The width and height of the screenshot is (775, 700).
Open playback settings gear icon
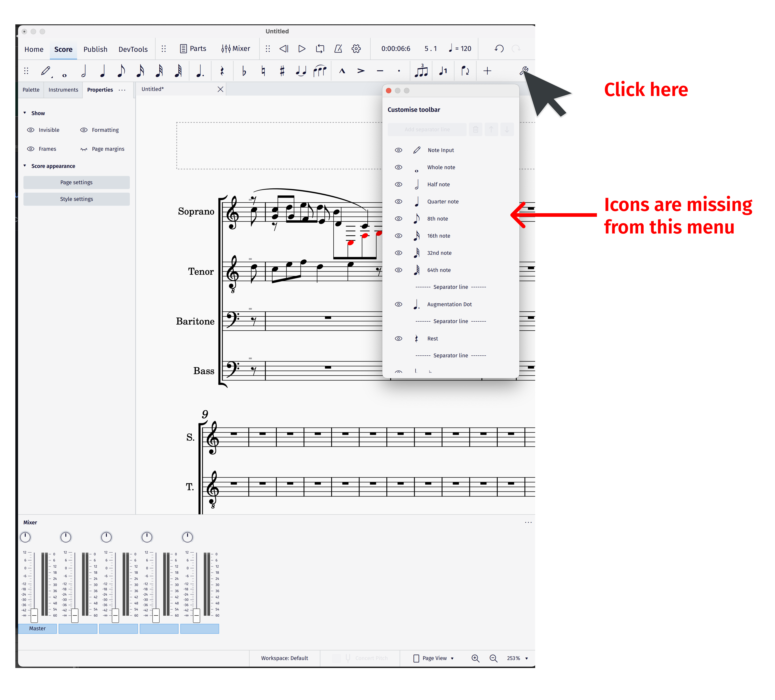(356, 49)
